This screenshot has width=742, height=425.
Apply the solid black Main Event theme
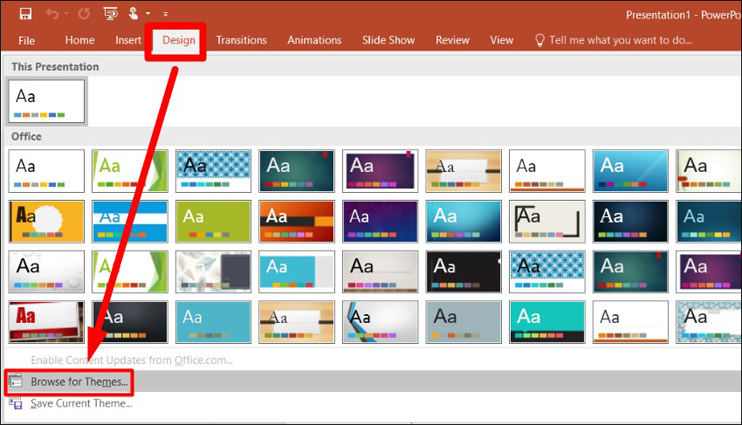463,272
